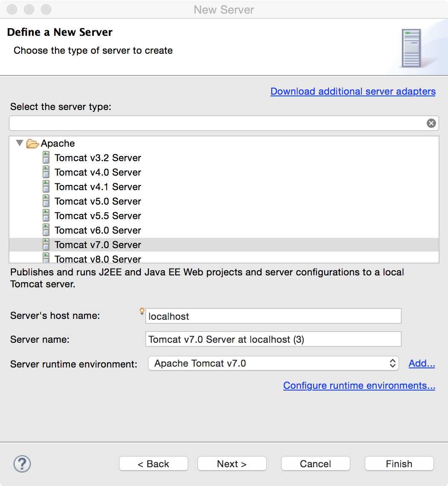Viewport: 448px width, 486px height.
Task: Click the Tomcat v4.0 Server icon
Action: tap(46, 172)
